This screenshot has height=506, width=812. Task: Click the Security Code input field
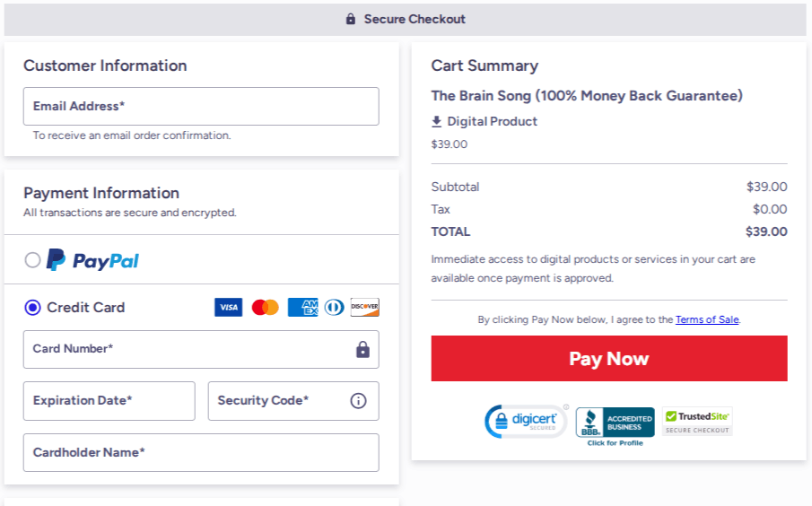coord(278,401)
